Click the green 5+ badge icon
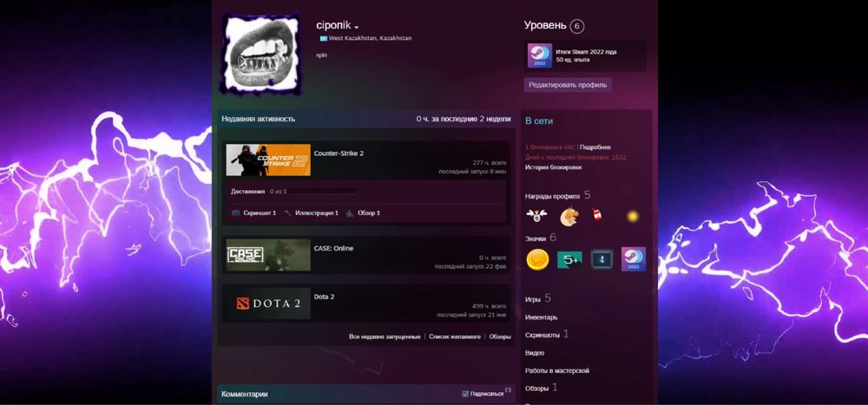 coord(569,259)
